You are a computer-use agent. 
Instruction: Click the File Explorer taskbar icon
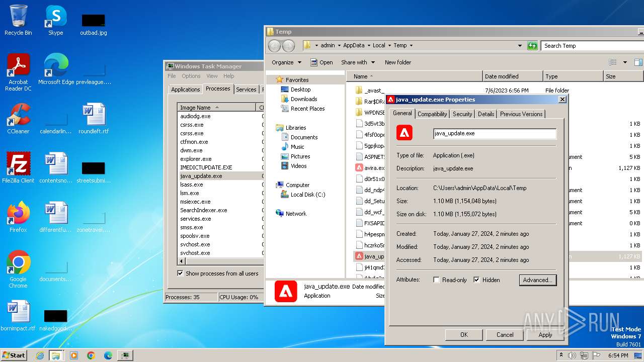56,355
